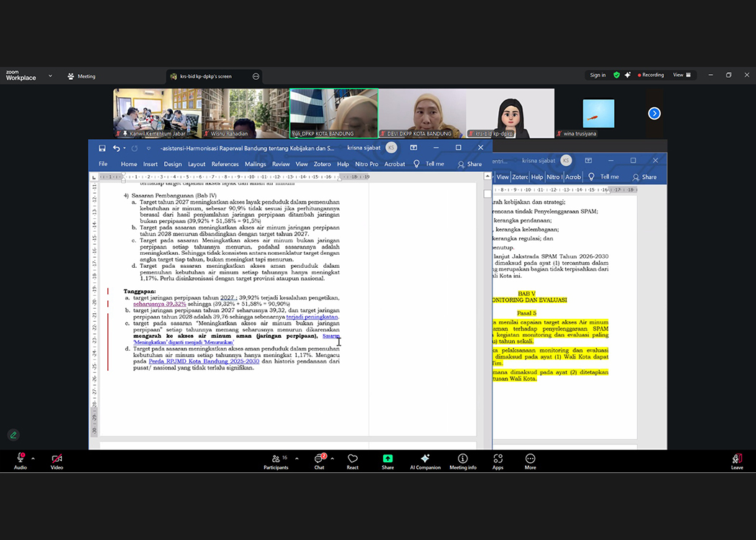Viewport: 756px width, 540px height.
Task: Click the Leave meeting button
Action: coord(737,459)
